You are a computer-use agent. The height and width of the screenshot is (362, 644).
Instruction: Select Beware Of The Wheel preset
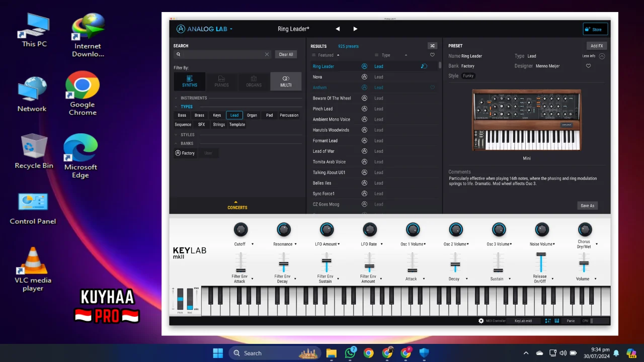332,98
